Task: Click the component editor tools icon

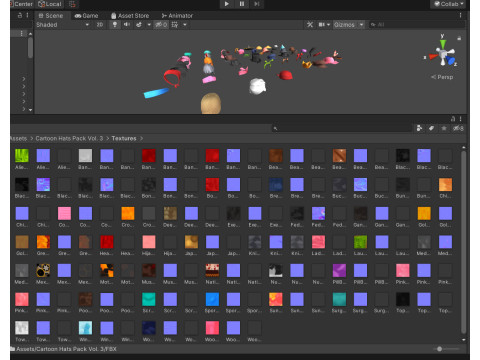Action: click(x=310, y=25)
